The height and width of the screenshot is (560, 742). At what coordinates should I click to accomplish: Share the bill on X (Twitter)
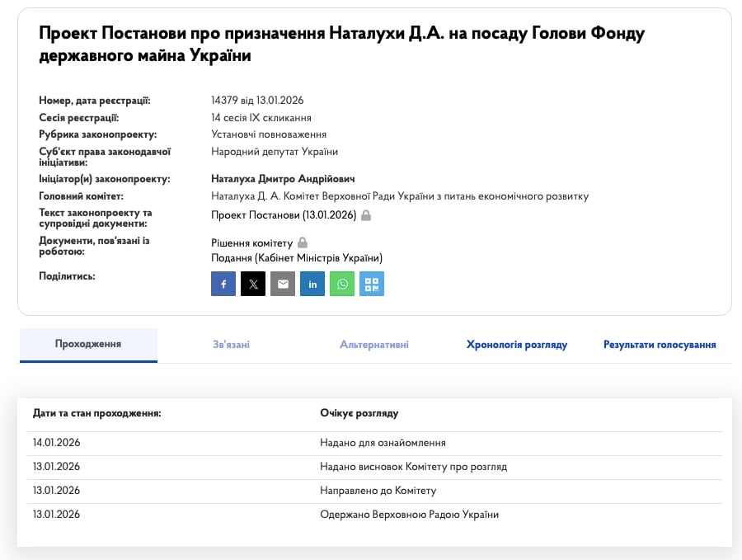[x=253, y=284]
